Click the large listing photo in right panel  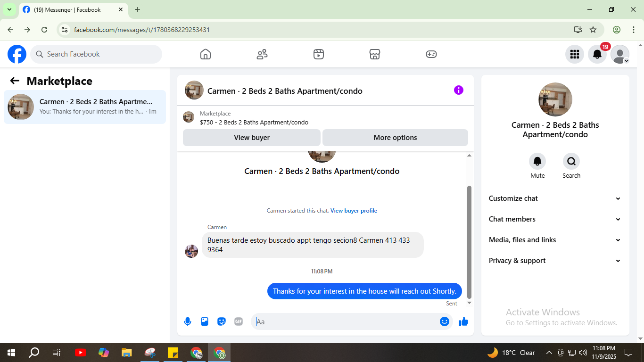pyautogui.click(x=555, y=99)
